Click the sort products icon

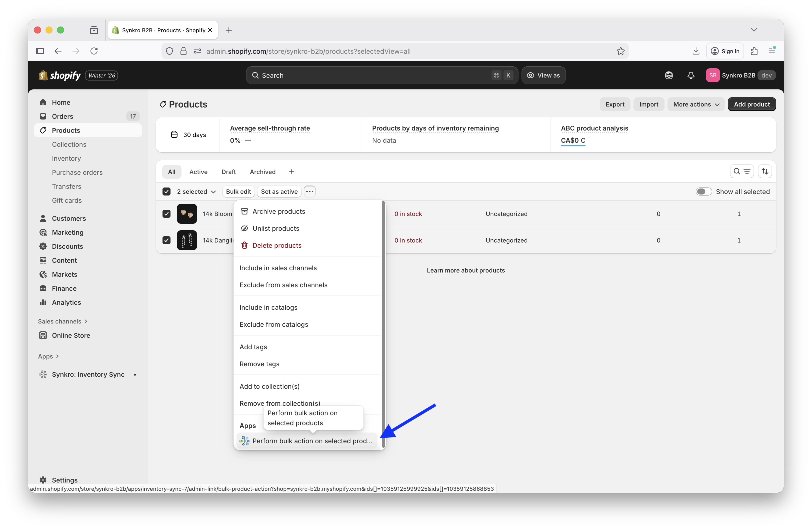[x=765, y=171]
